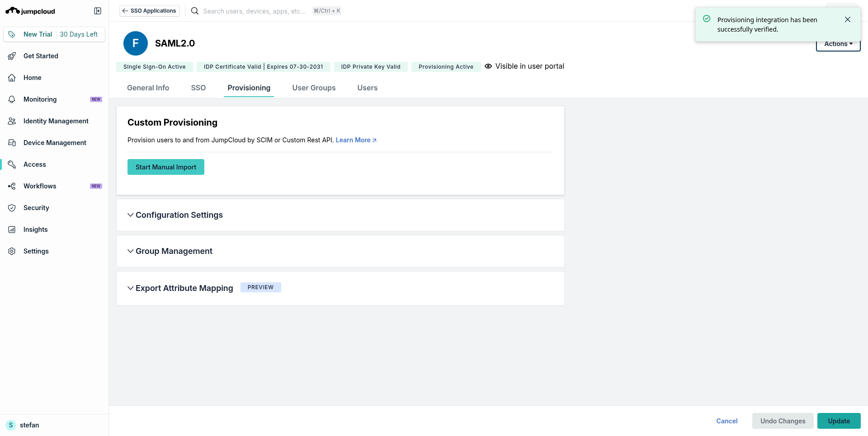Expand the Configuration Settings section
This screenshot has width=868, height=436.
pyautogui.click(x=340, y=215)
